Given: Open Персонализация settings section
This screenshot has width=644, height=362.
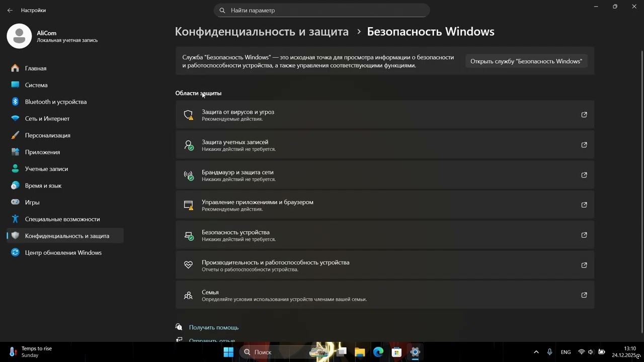Looking at the screenshot, I should (65, 135).
